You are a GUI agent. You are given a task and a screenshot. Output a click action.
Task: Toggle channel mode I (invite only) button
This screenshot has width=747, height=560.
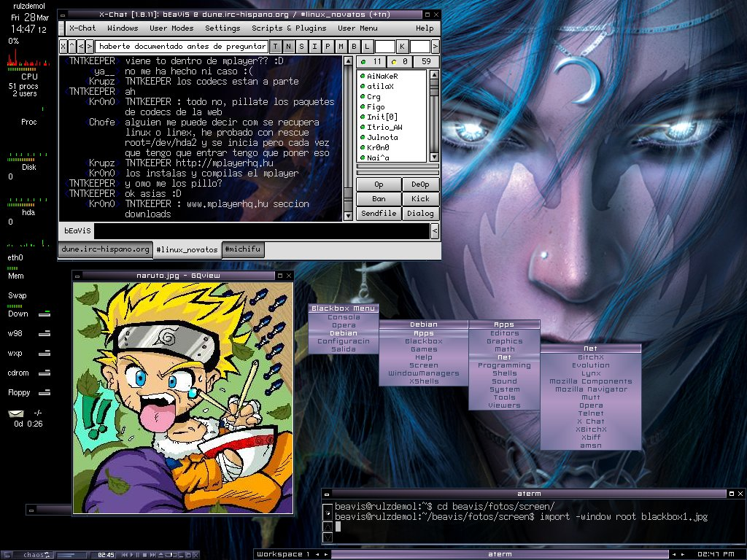(314, 46)
